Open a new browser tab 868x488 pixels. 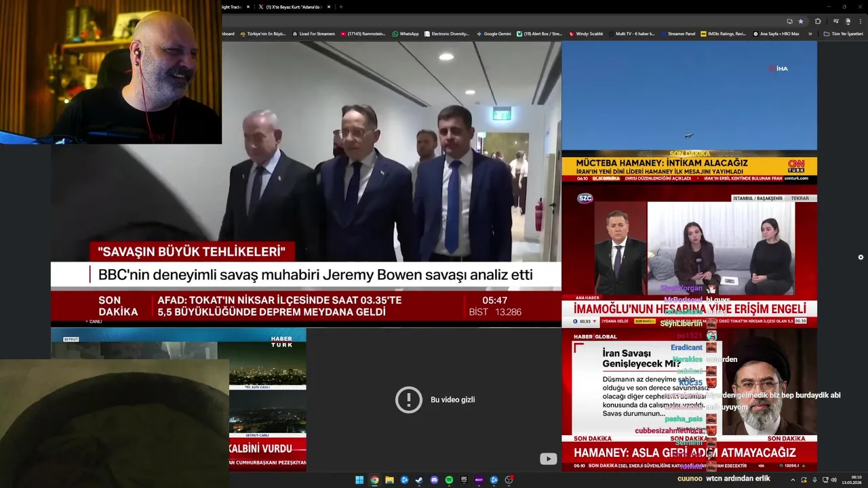[x=340, y=7]
